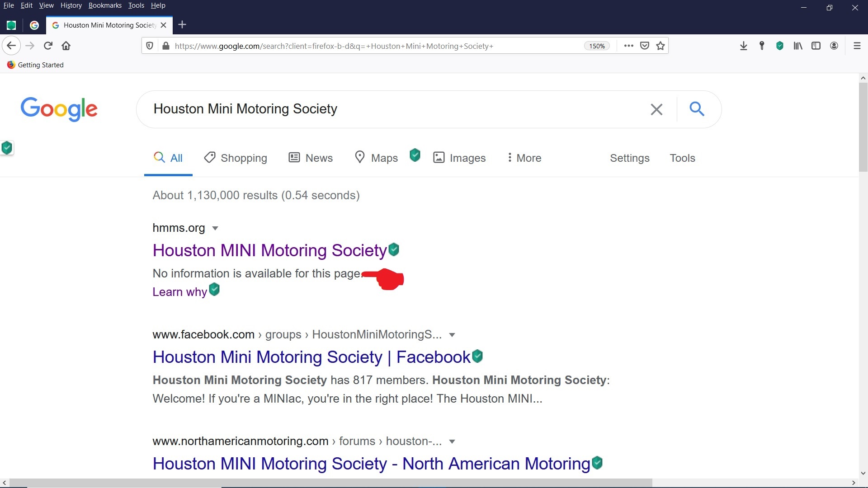The height and width of the screenshot is (488, 868).
Task: Open the More search categories menu
Action: pos(524,158)
